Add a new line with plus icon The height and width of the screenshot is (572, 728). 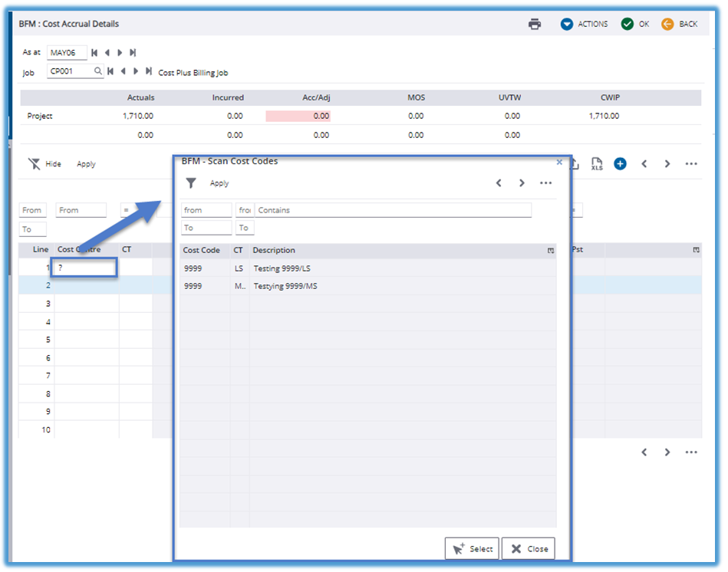click(x=620, y=164)
